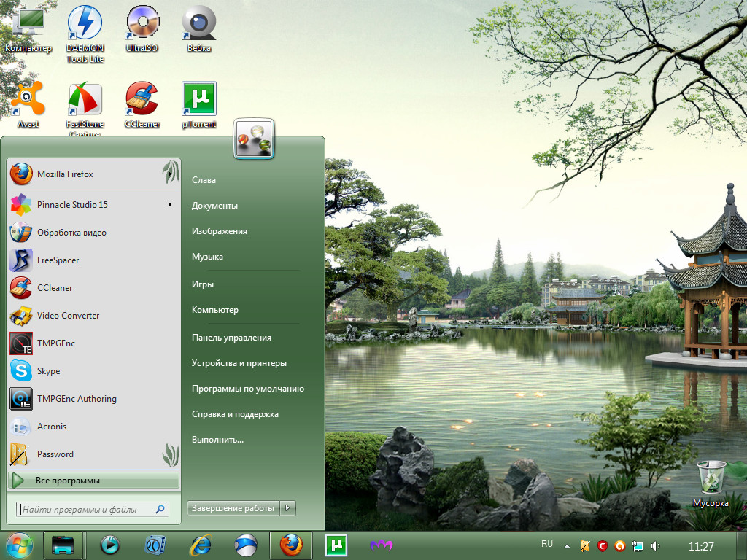Click the Firefox icon in the taskbar

291,545
